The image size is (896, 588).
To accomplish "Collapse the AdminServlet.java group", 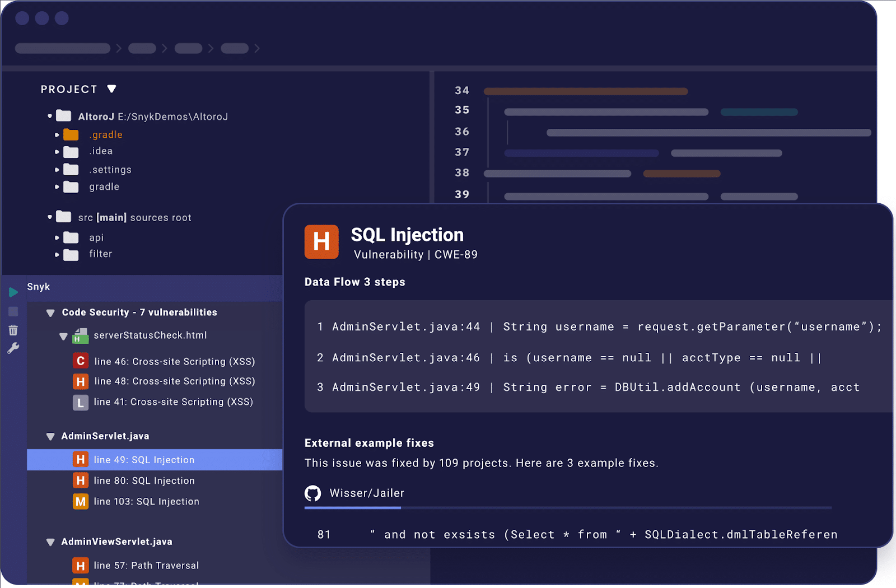I will click(50, 437).
